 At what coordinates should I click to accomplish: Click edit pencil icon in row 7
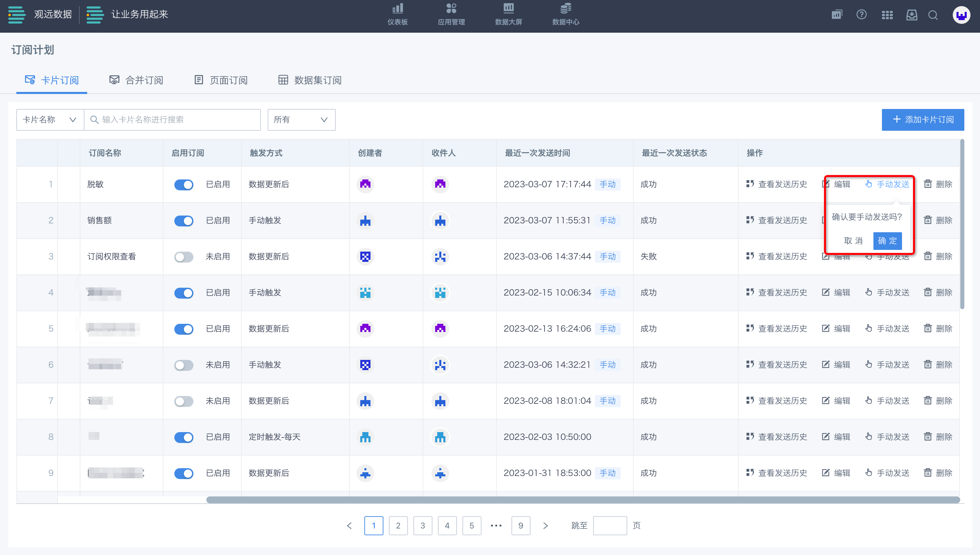[x=826, y=401]
